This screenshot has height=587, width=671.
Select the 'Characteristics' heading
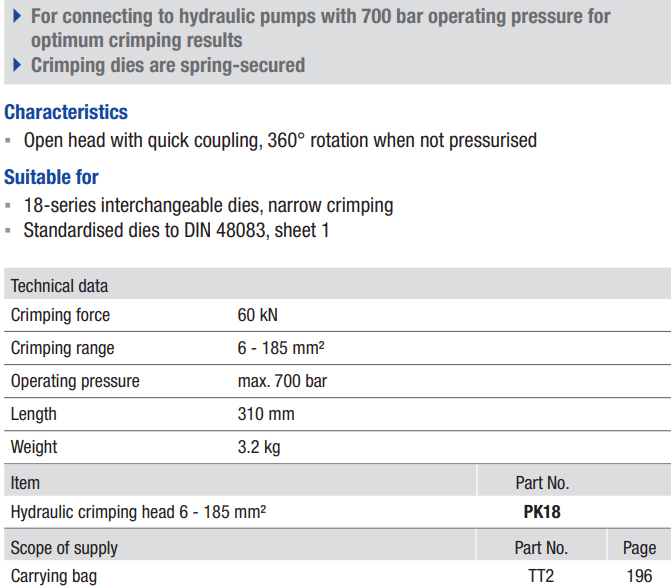coord(66,113)
